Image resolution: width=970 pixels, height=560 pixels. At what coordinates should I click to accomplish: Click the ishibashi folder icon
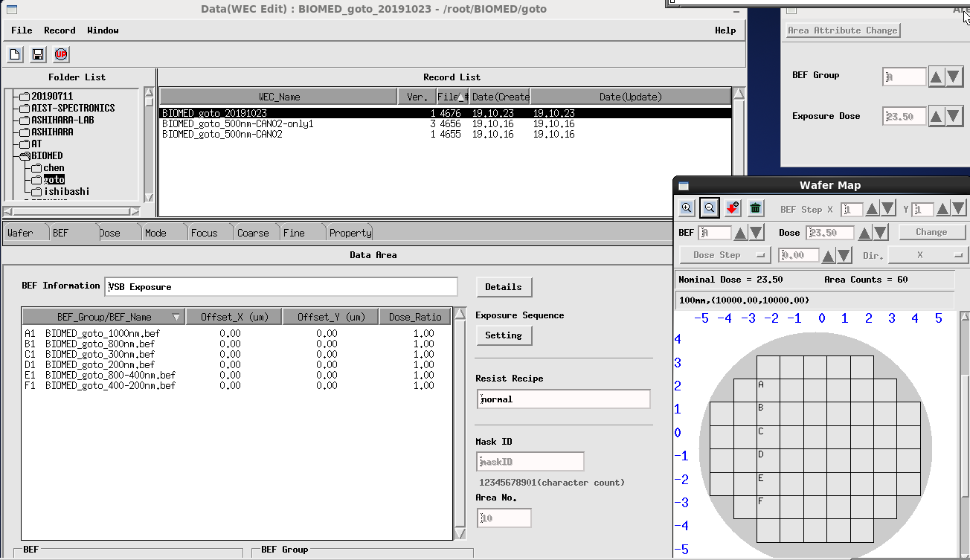[36, 192]
